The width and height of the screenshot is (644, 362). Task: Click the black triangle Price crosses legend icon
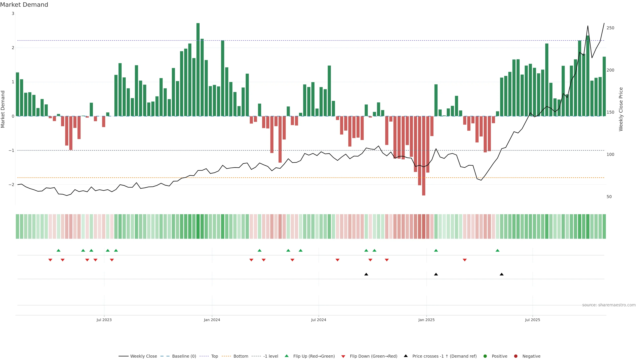point(406,356)
